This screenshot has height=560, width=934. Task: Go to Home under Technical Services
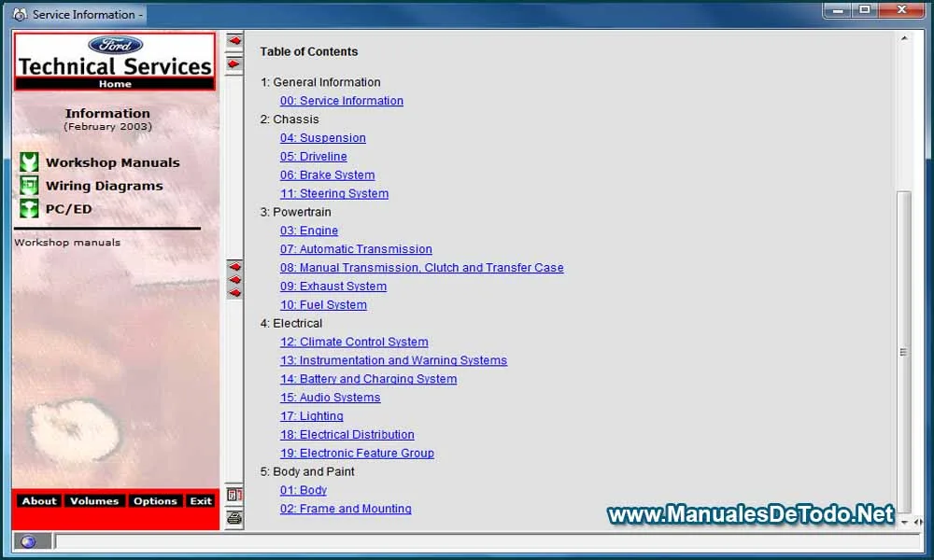pyautogui.click(x=115, y=84)
